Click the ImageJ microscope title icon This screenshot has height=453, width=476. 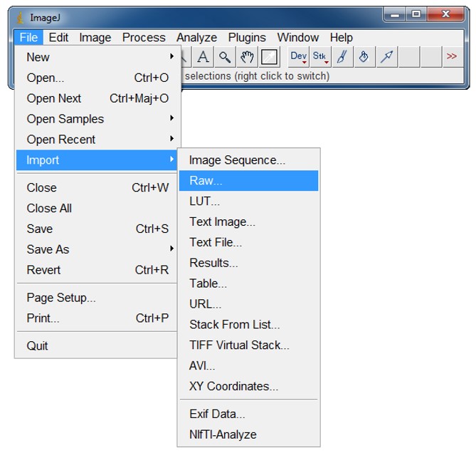point(20,18)
